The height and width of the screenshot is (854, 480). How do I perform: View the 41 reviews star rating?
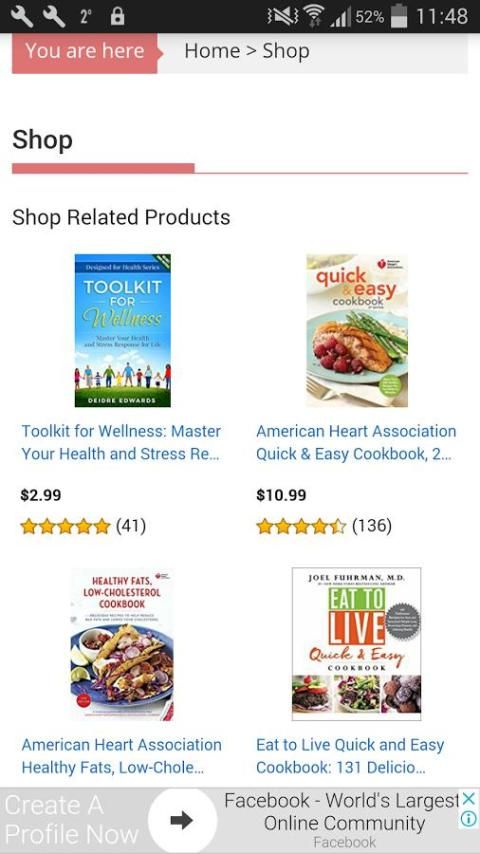tap(83, 526)
